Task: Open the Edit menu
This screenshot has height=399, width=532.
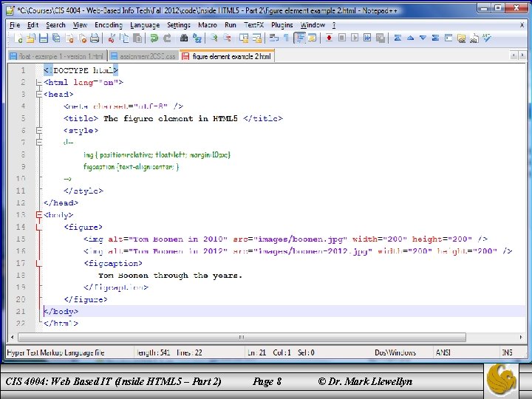Action: pyautogui.click(x=33, y=25)
